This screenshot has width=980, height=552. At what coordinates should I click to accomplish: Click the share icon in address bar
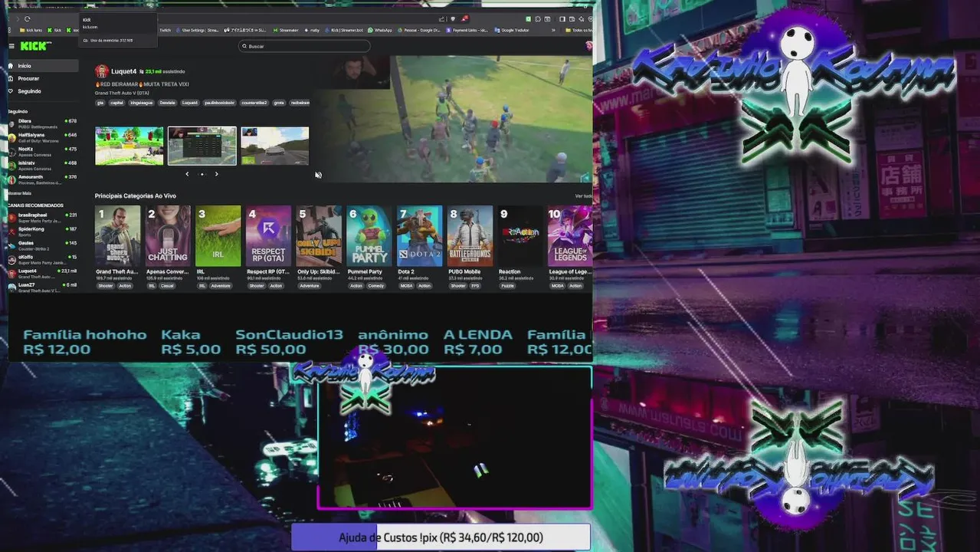click(x=442, y=19)
